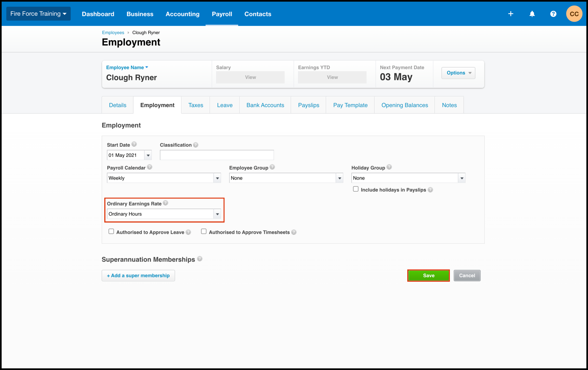Click Add a super membership link
The height and width of the screenshot is (370, 588).
(138, 275)
